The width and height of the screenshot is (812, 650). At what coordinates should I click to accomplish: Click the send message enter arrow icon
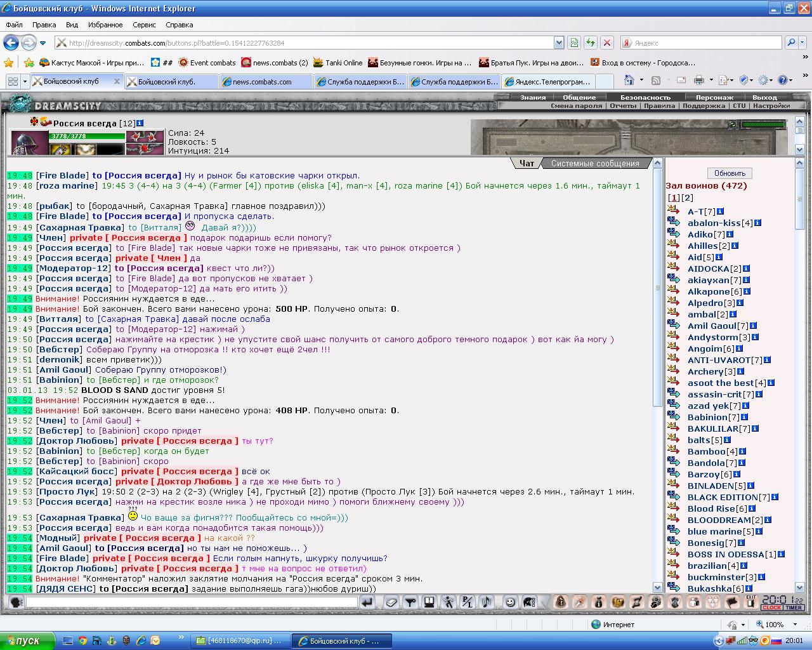point(367,602)
